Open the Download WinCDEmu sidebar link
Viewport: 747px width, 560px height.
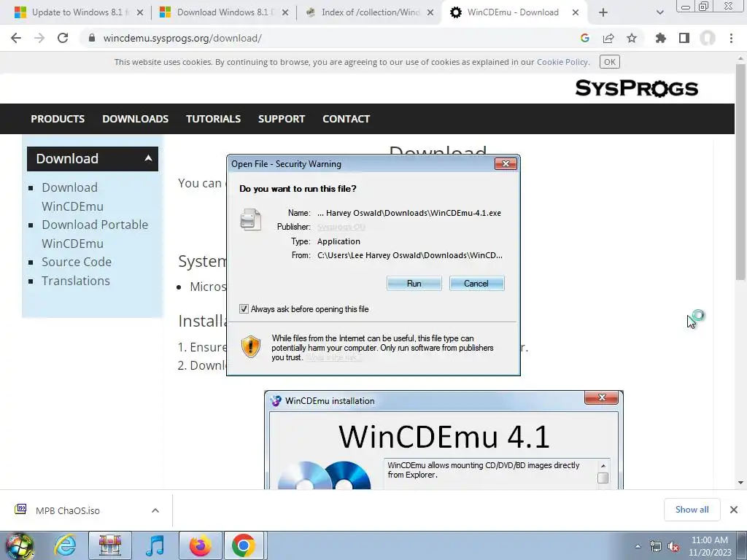tap(72, 197)
